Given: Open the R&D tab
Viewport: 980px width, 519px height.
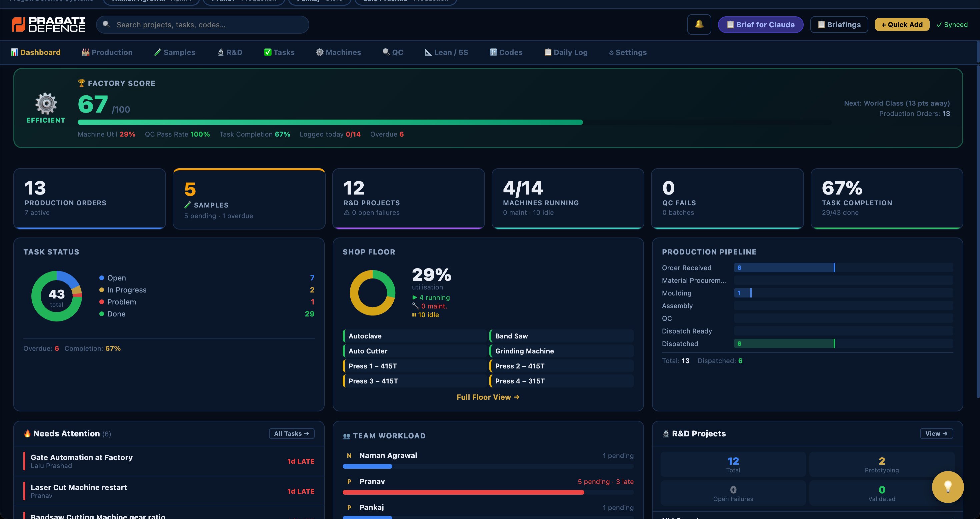Looking at the screenshot, I should 230,52.
